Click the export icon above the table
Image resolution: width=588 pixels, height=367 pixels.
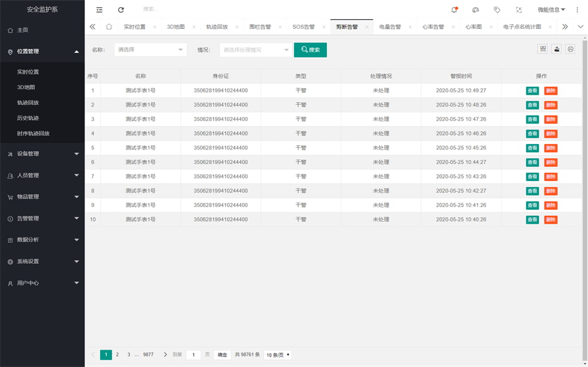click(557, 49)
